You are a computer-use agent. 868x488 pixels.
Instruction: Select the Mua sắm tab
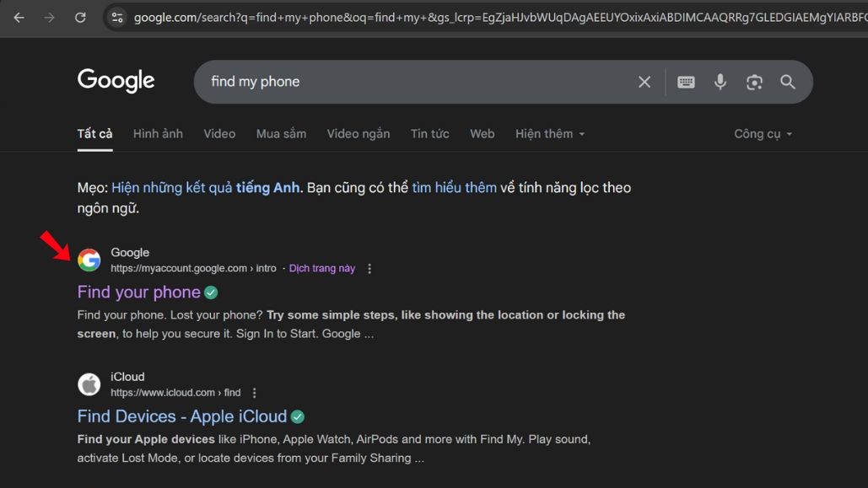click(281, 133)
